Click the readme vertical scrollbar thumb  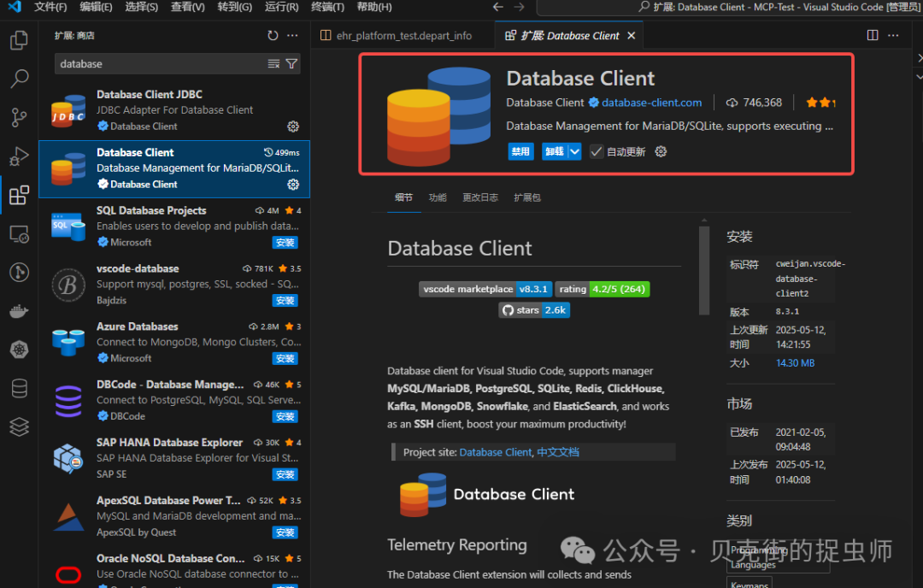(x=704, y=271)
